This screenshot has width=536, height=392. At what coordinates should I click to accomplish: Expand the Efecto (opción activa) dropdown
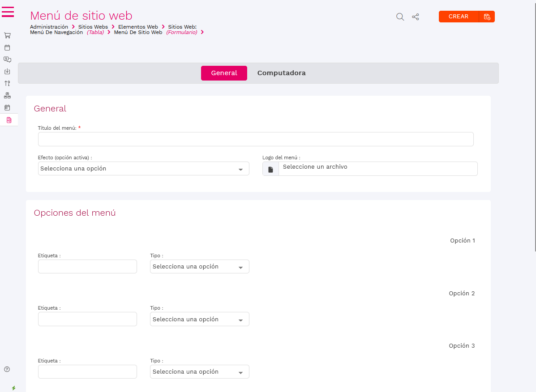tap(143, 169)
